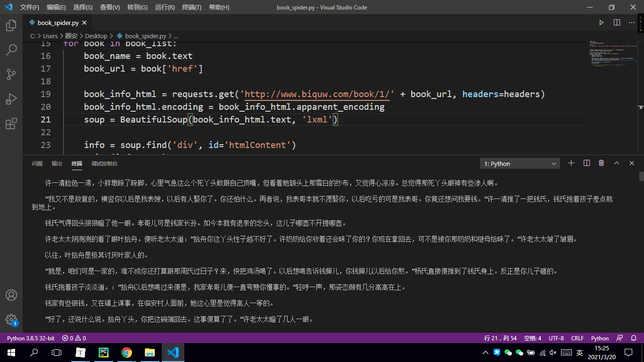Open Wi-Fi network tray icon
The height and width of the screenshot is (362, 644).
pos(542,353)
